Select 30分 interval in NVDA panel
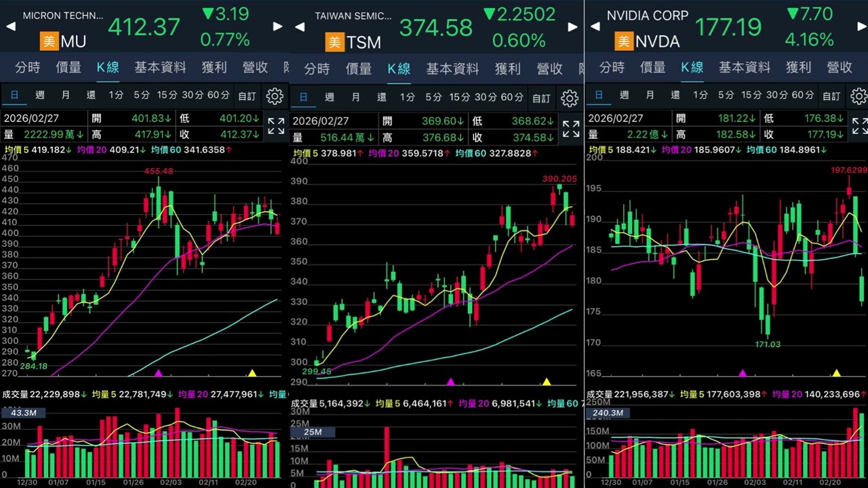This screenshot has height=488, width=868. 777,96
